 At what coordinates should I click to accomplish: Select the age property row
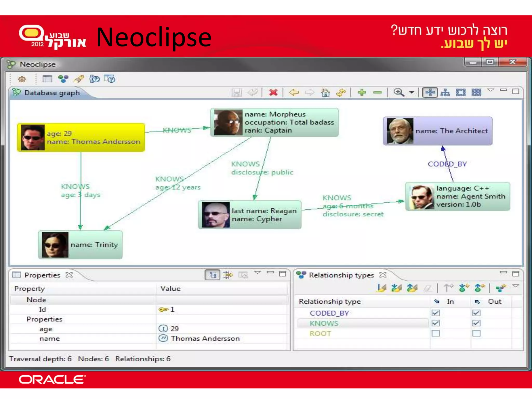[x=149, y=329]
